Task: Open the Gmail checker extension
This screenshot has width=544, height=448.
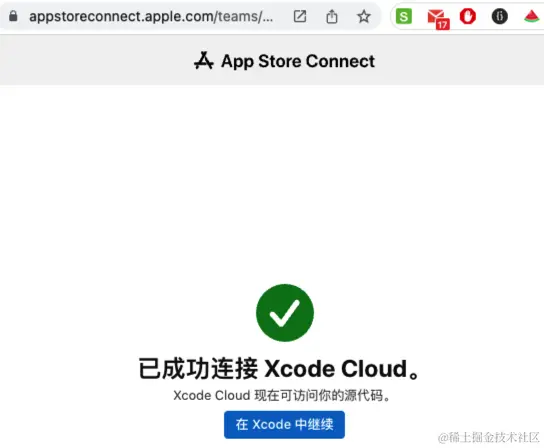Action: pos(436,16)
